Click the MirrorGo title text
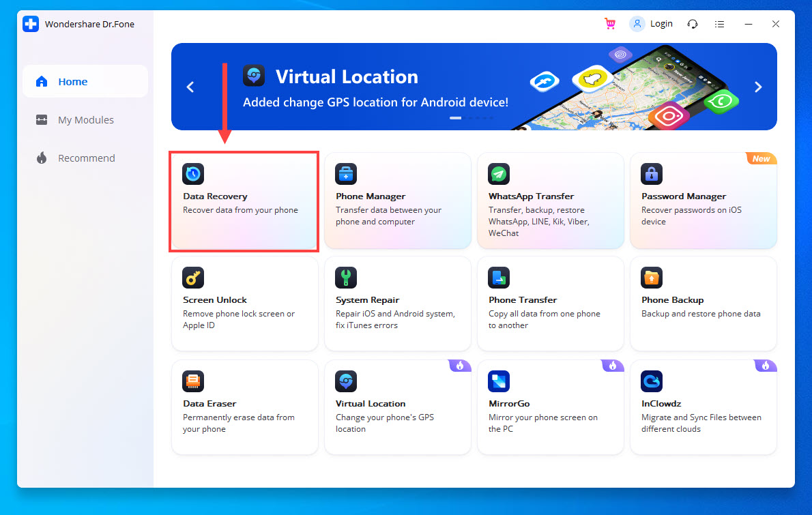 [x=509, y=403]
